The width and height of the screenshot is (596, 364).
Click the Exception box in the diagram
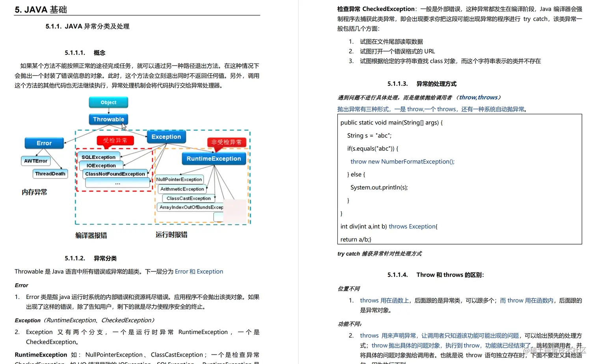[166, 137]
